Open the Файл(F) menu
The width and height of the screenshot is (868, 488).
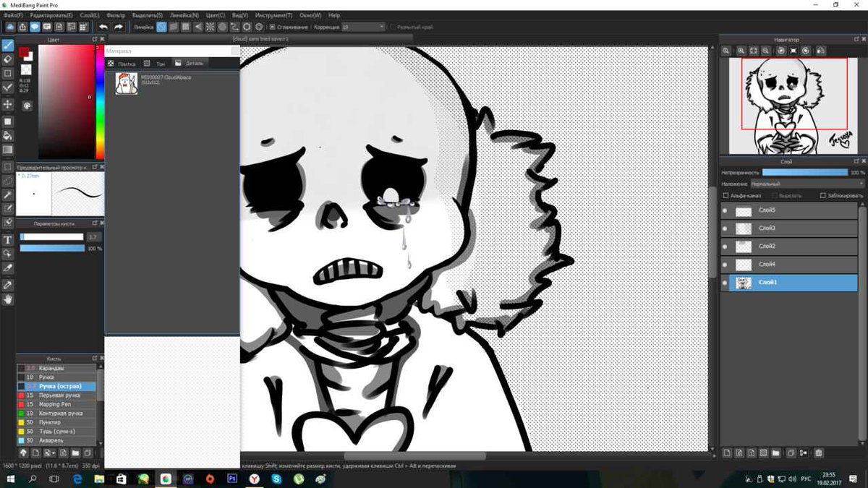13,14
